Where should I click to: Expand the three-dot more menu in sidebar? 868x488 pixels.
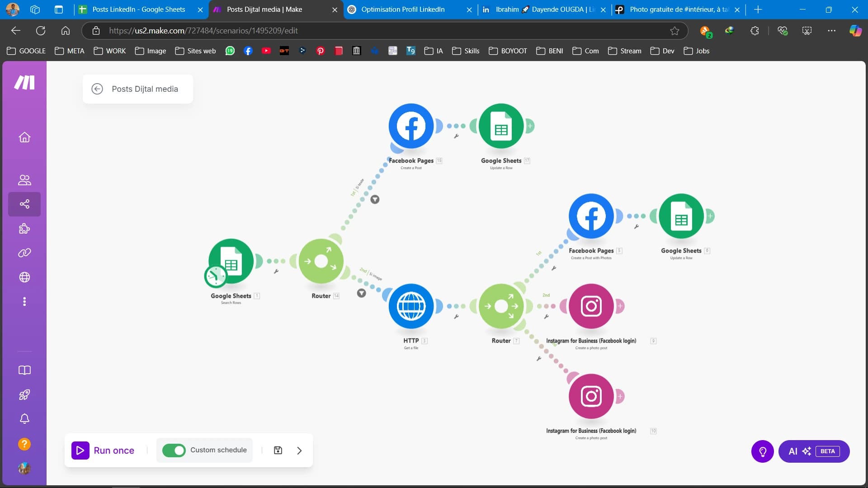(24, 301)
